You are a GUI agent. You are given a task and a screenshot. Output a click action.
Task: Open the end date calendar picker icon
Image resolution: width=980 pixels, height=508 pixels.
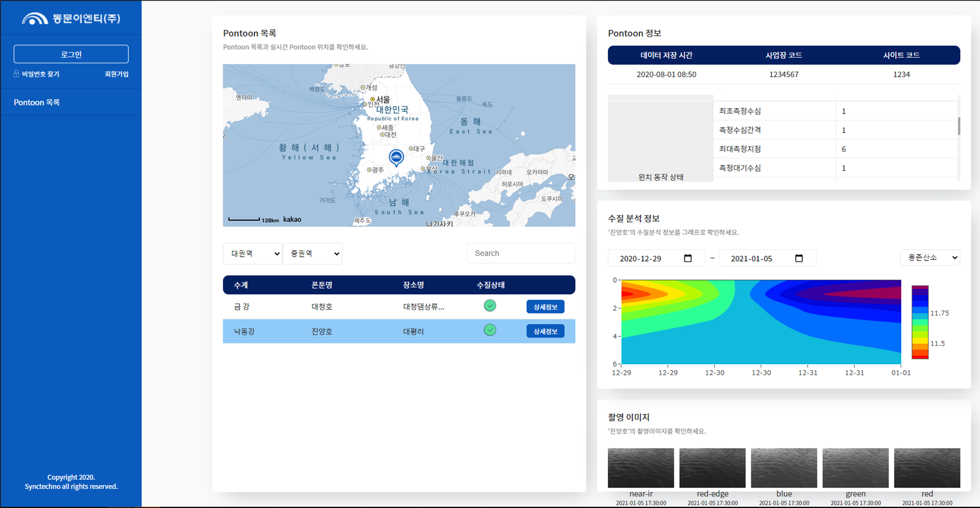click(799, 258)
